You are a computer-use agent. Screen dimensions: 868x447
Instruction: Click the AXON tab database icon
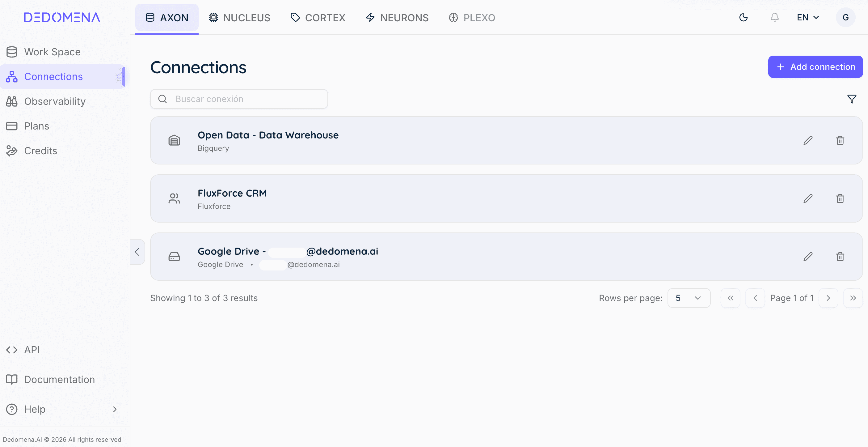[150, 17]
